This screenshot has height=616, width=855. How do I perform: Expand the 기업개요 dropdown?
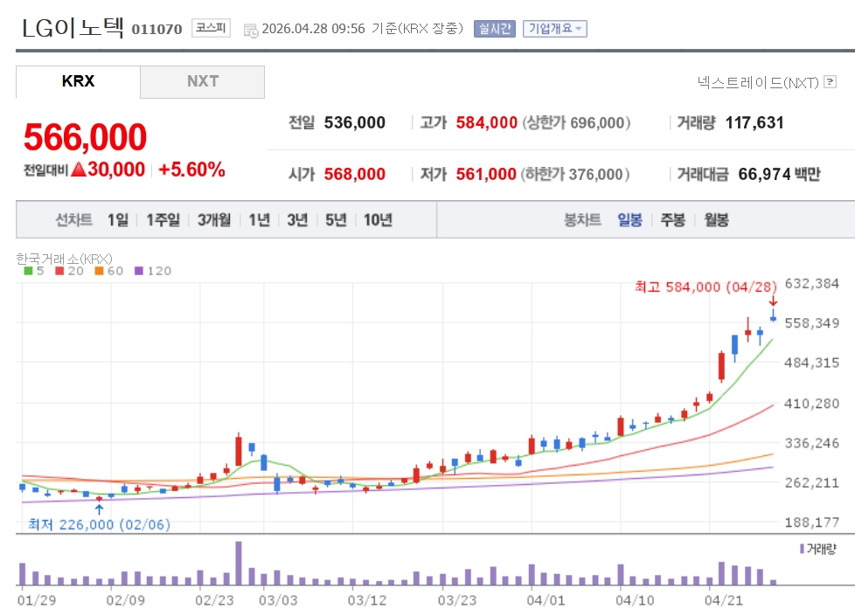coord(554,29)
